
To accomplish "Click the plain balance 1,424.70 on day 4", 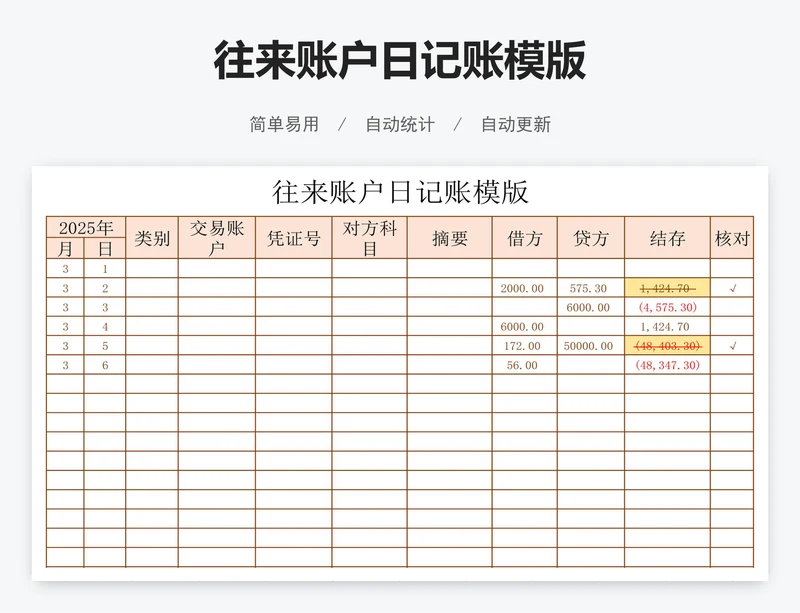I will click(665, 327).
